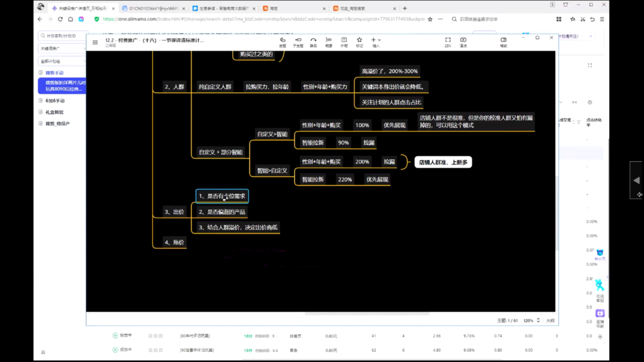Click the 标记 star marker icon
This screenshot has height=362, width=644.
(359, 40)
